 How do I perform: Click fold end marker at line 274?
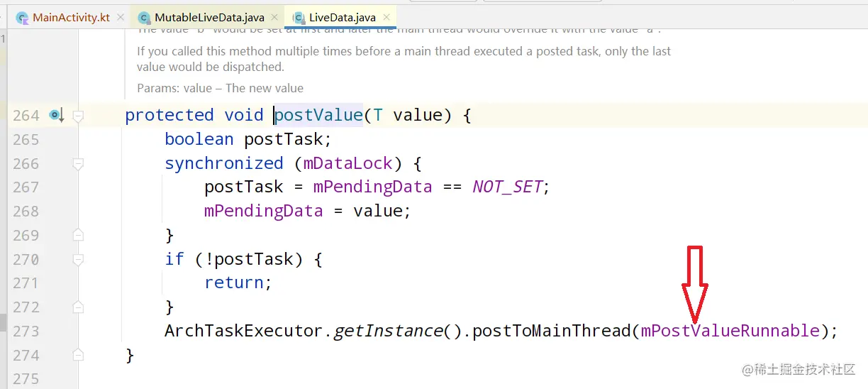(78, 355)
